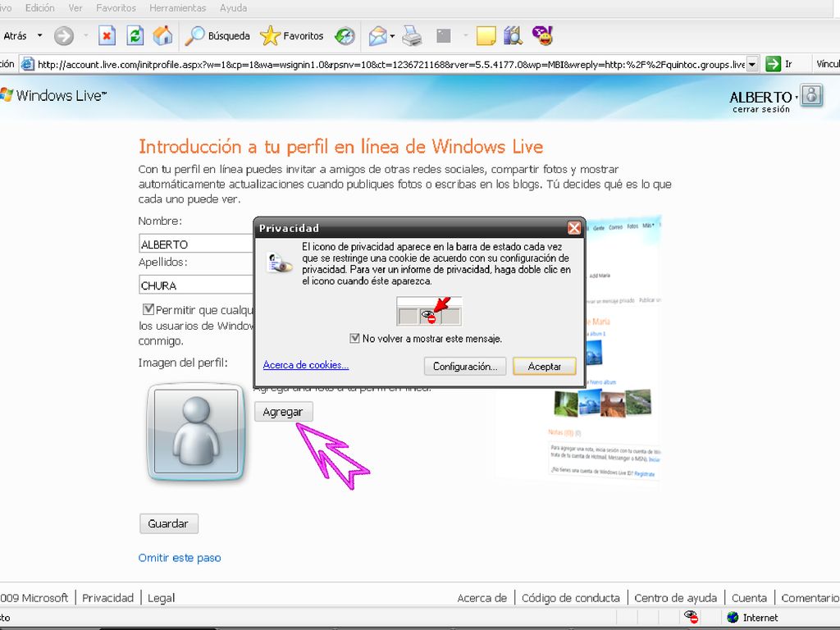Screen dimensions: 840x630
Task: Open the Mail button dropdown arrow
Action: pos(393,36)
